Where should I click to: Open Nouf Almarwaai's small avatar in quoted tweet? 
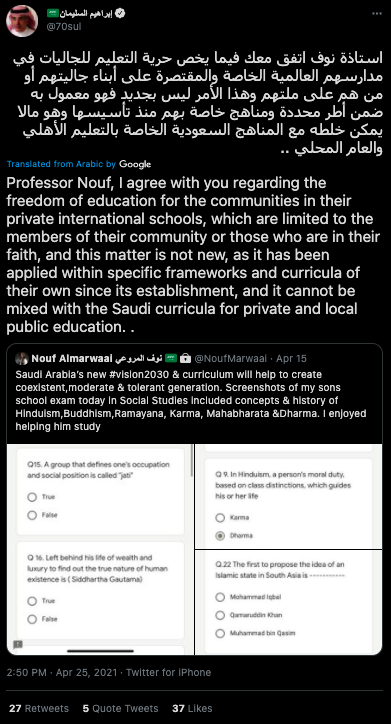click(x=22, y=358)
